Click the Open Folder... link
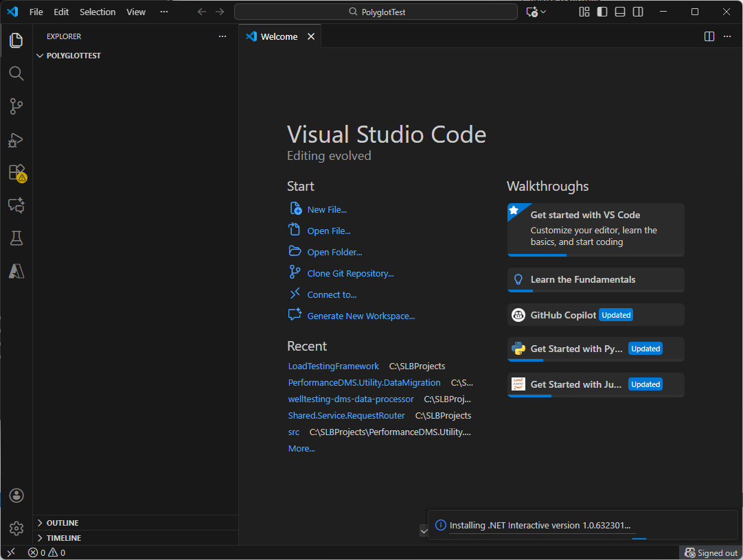 coord(334,253)
